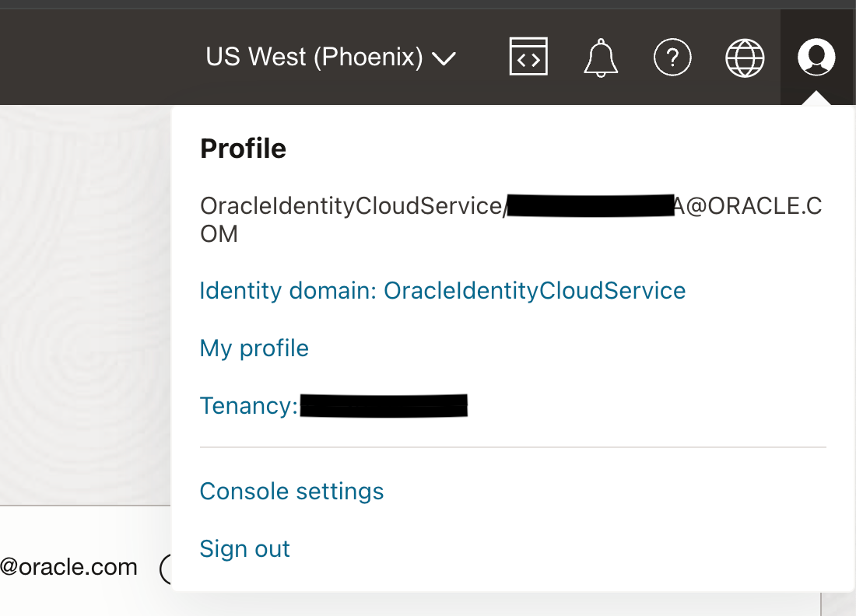Sign out of the console
The width and height of the screenshot is (856, 616).
click(x=244, y=549)
